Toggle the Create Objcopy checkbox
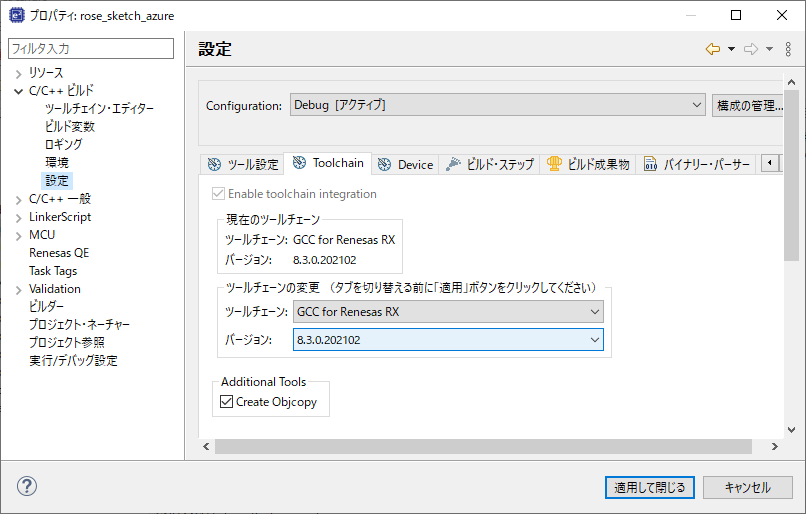 pos(226,401)
